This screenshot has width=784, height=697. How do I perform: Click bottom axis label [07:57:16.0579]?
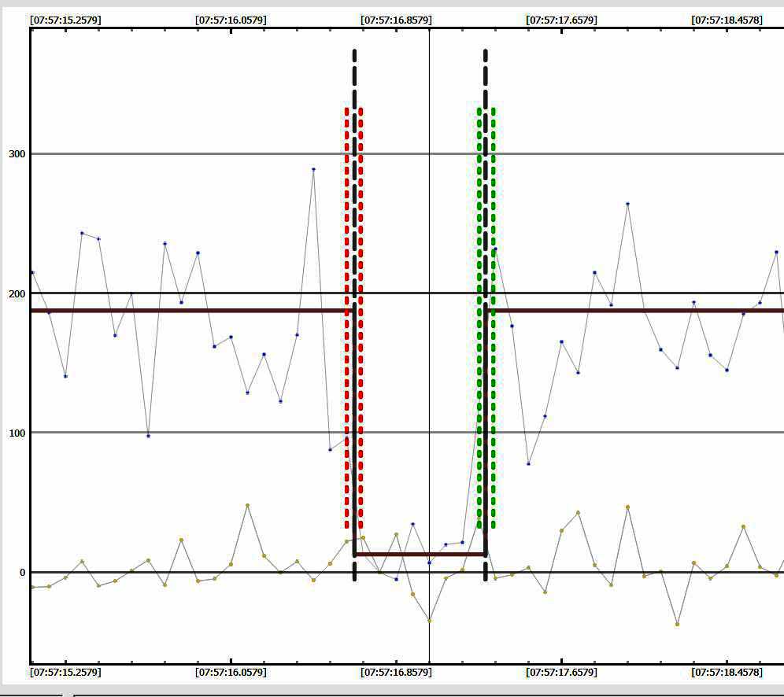231,672
